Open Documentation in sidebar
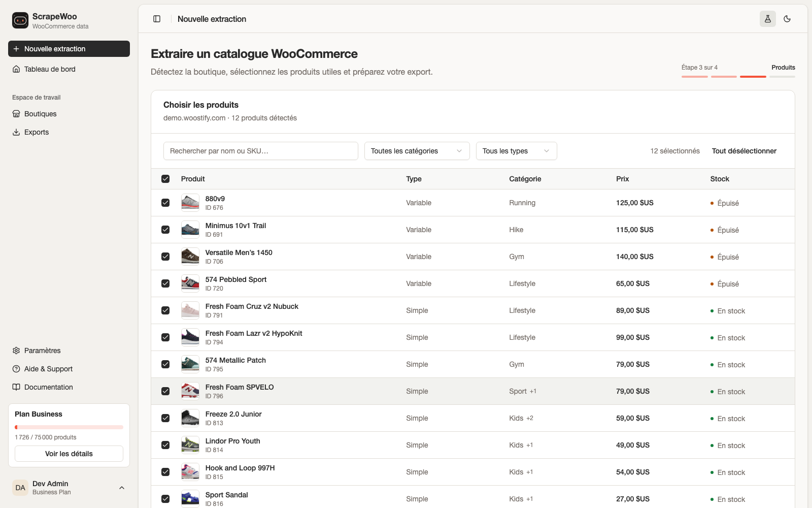This screenshot has width=812, height=508. tap(69, 387)
